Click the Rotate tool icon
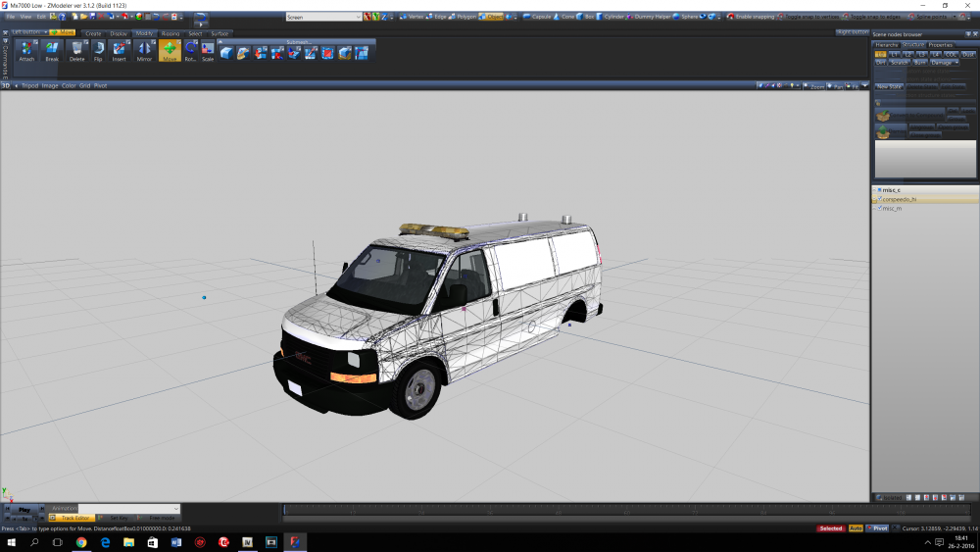The image size is (980, 552). click(190, 51)
